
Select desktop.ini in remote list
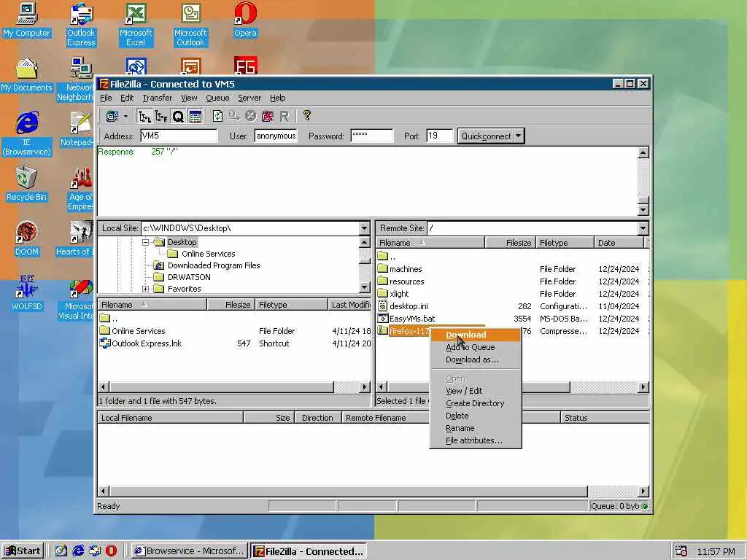pyautogui.click(x=409, y=306)
